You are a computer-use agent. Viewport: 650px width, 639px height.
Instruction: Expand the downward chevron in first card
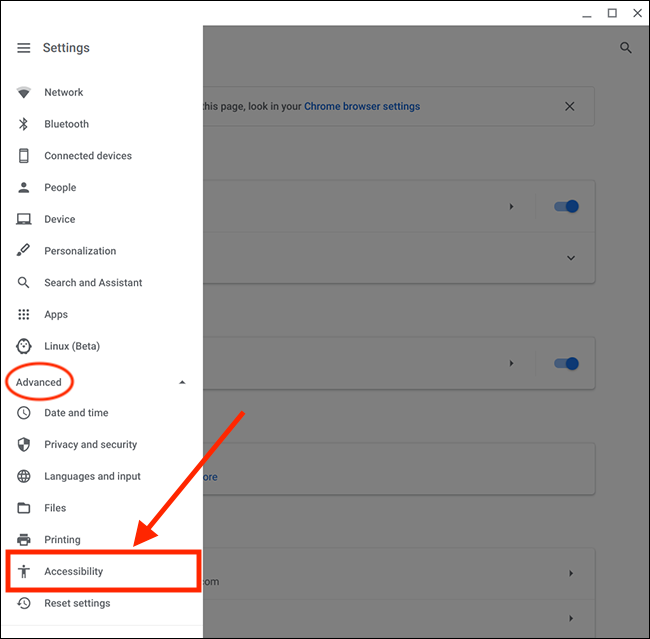click(x=571, y=258)
